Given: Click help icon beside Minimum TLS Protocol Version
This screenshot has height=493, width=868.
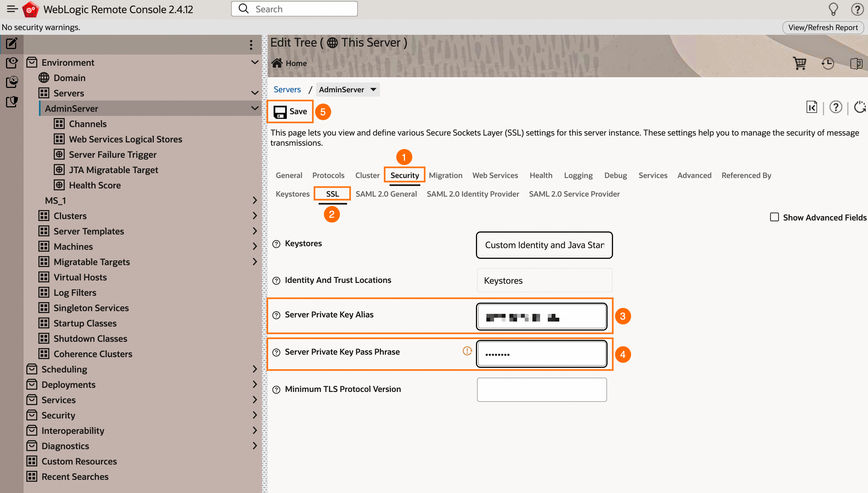Looking at the screenshot, I should [x=276, y=390].
